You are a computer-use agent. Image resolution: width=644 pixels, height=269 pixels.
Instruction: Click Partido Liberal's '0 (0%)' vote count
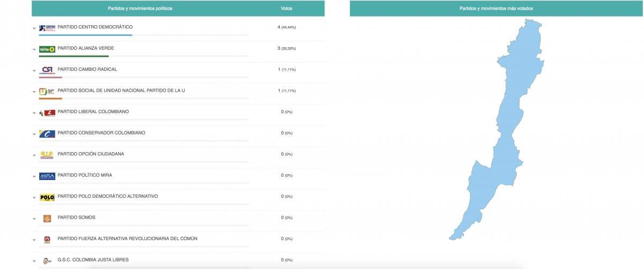click(x=287, y=111)
